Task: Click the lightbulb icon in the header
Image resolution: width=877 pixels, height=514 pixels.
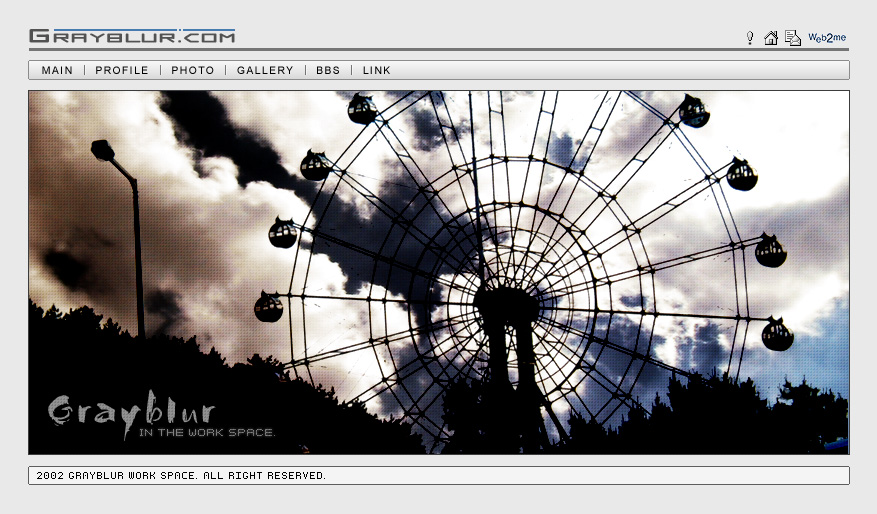Action: pos(750,38)
